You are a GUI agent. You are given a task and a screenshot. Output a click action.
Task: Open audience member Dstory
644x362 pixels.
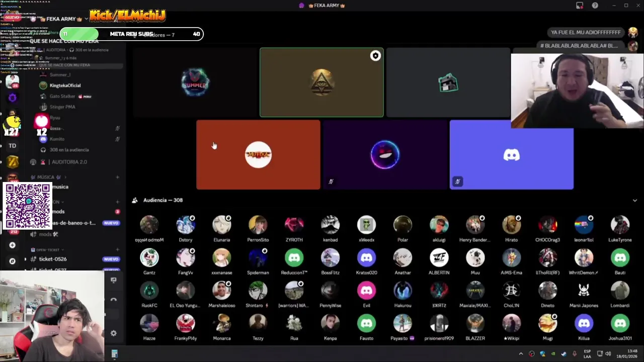point(186,229)
